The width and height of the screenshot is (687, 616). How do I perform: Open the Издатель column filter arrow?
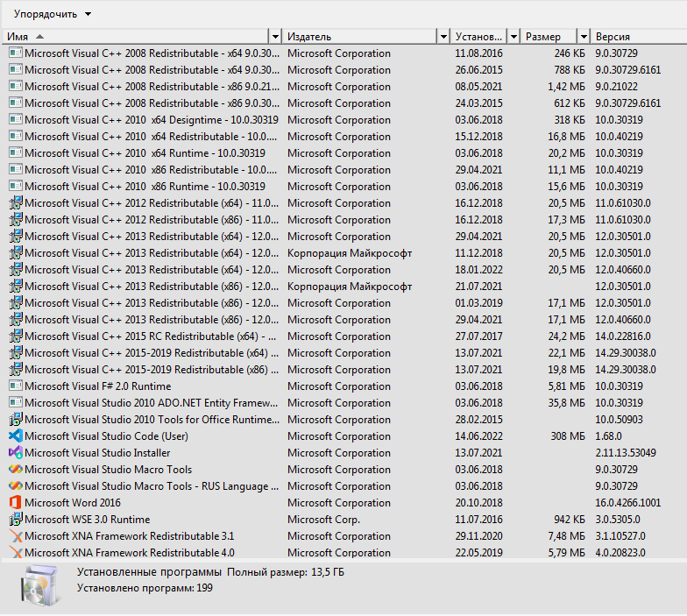pos(443,37)
